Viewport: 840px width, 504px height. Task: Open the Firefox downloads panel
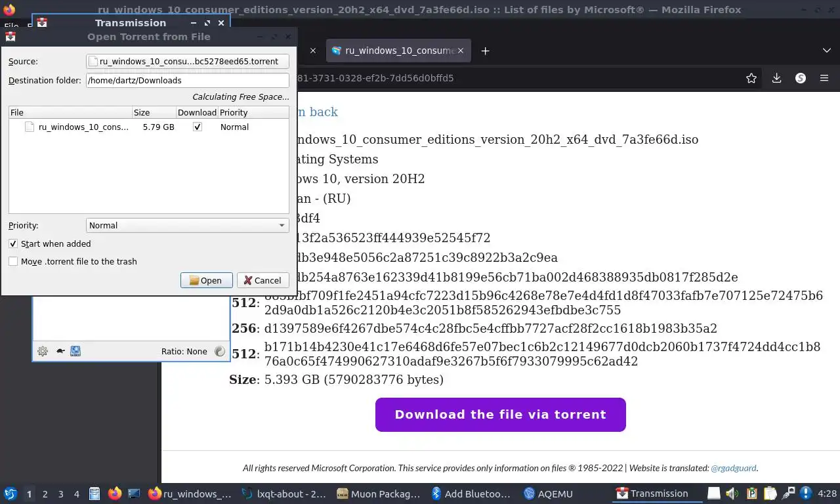click(776, 78)
